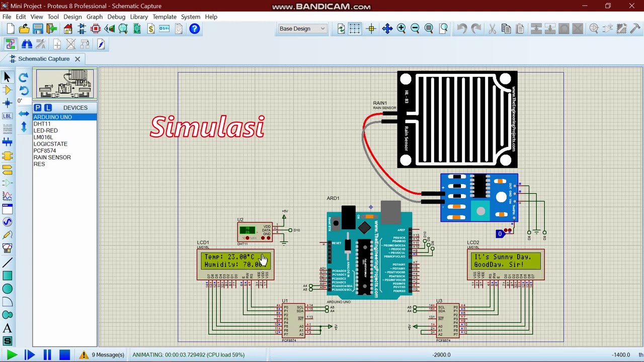The width and height of the screenshot is (644, 362).
Task: Click the Redraw Display refresh icon
Action: point(341,29)
